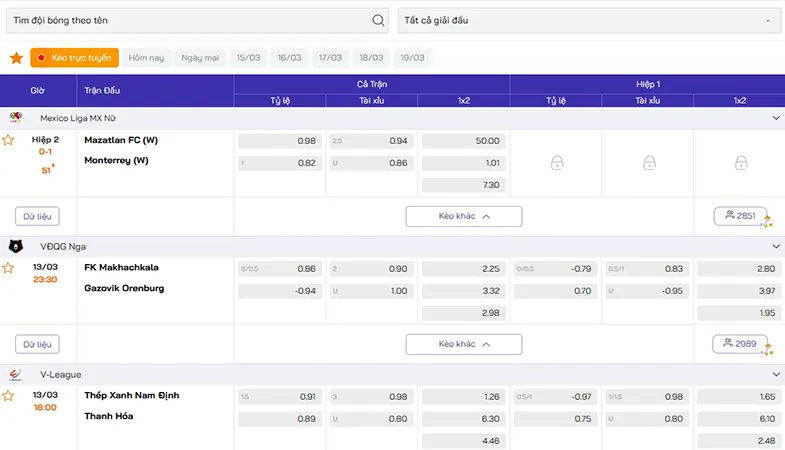Pick Nam Định first-half win odds 1.65
Screen dimensions: 785x450
click(x=739, y=396)
